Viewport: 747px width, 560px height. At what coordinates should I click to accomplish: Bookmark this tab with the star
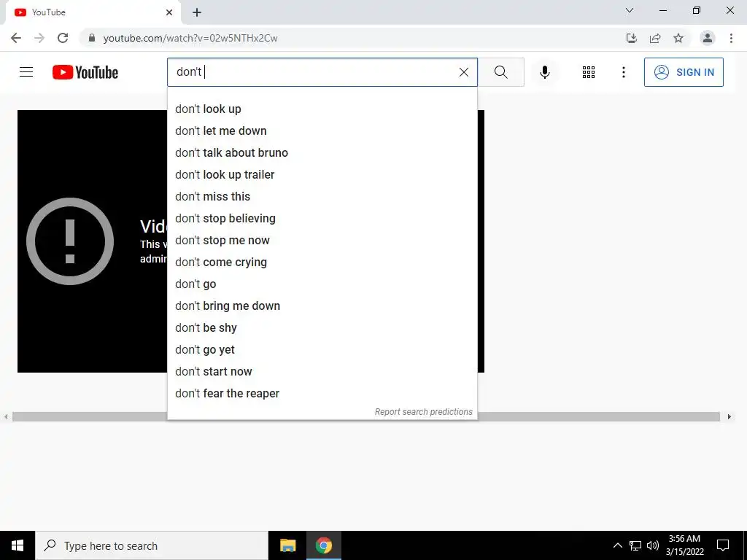678,38
